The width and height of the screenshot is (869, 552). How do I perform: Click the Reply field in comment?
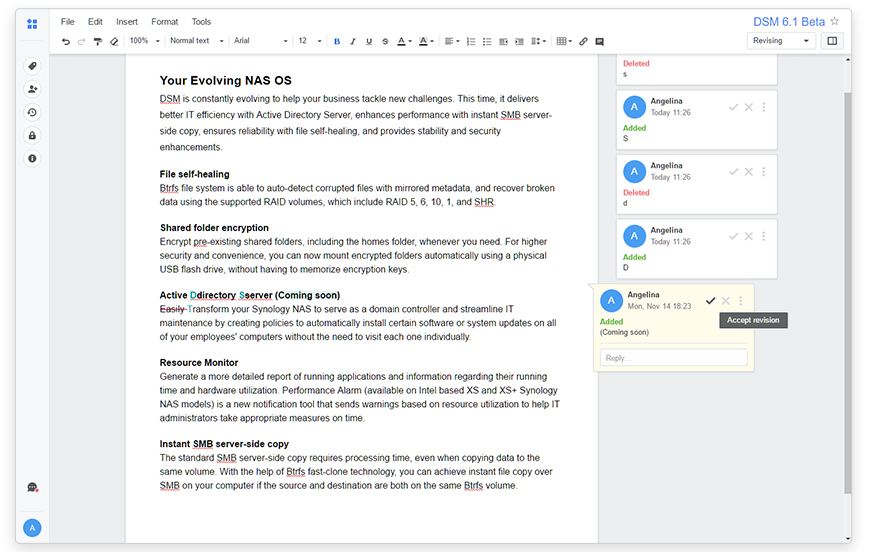[673, 357]
